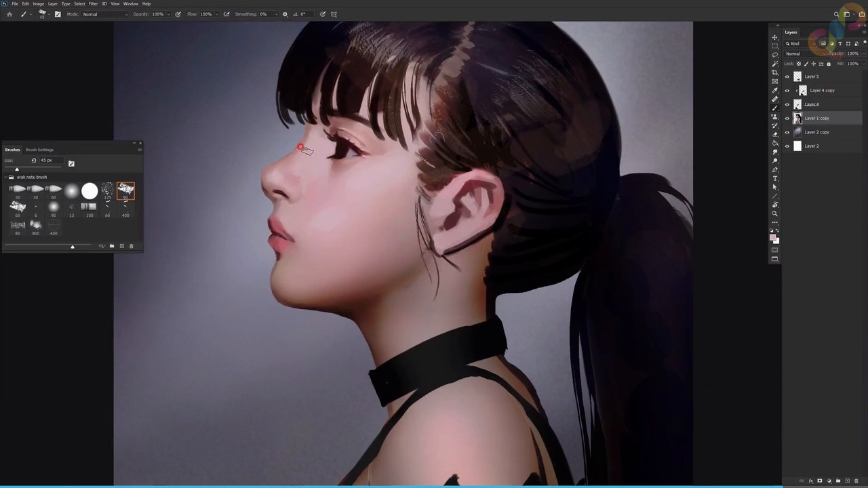The image size is (868, 488).
Task: Hide Layer 4 copy visibility eye
Action: (x=787, y=90)
